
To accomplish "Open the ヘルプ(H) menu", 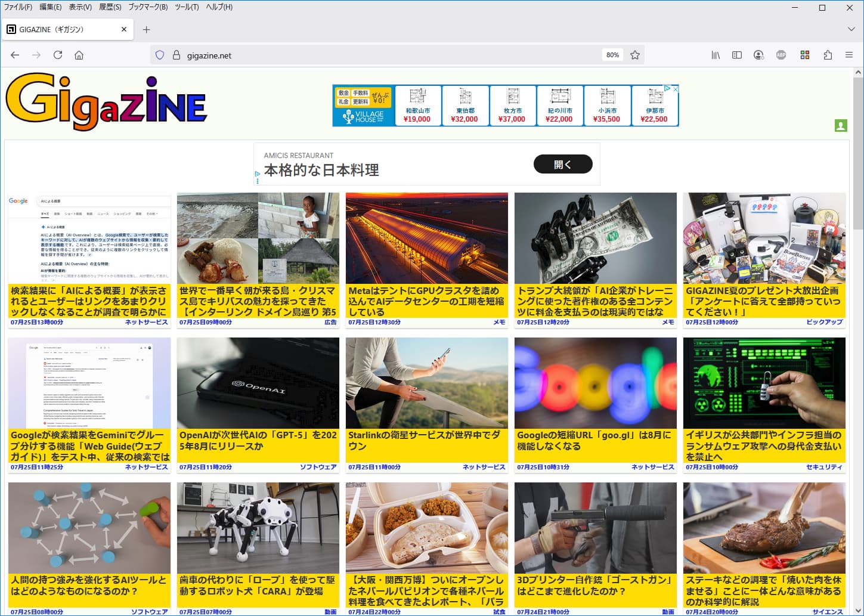I will [x=219, y=7].
